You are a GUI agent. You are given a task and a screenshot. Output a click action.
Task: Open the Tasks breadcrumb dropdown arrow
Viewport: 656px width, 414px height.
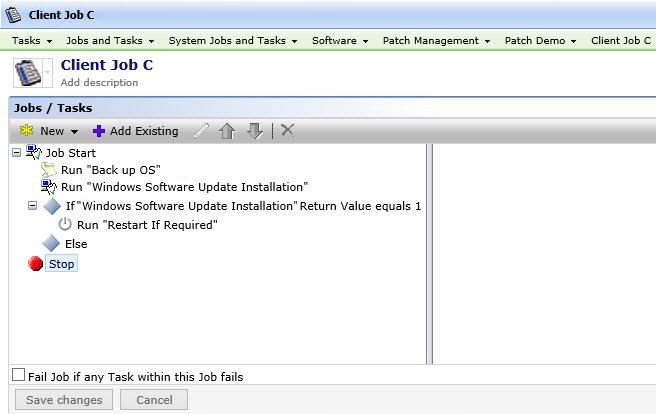pos(49,41)
